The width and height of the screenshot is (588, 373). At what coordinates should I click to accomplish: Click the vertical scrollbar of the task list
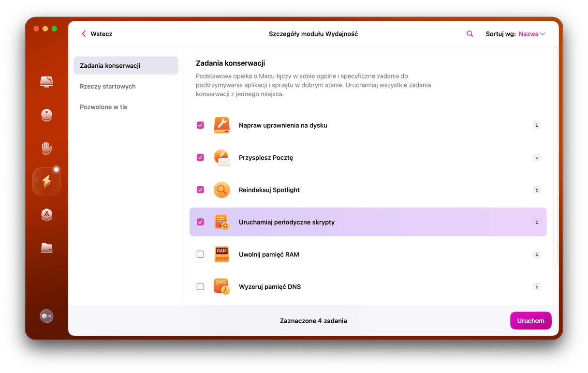(x=556, y=156)
